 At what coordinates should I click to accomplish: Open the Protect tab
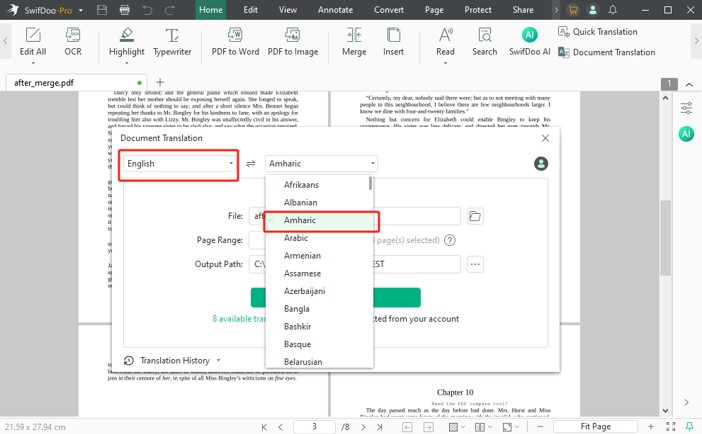click(478, 10)
